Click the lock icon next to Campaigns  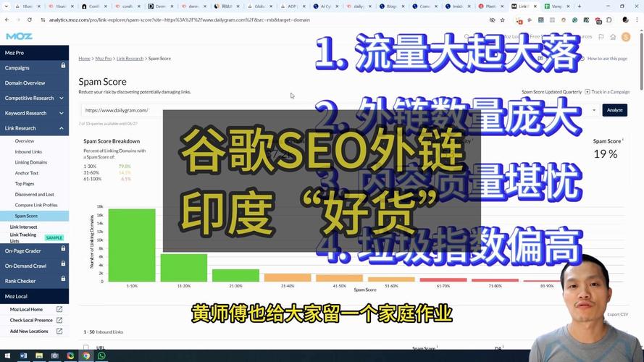[x=63, y=66]
